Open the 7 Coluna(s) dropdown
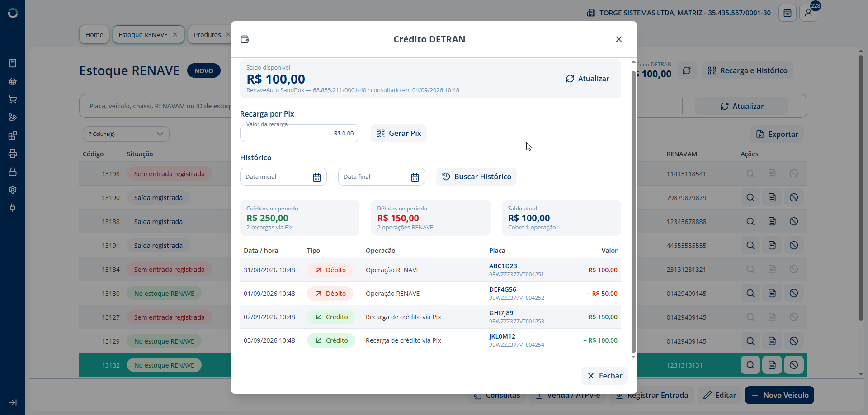The image size is (868, 415). [126, 134]
